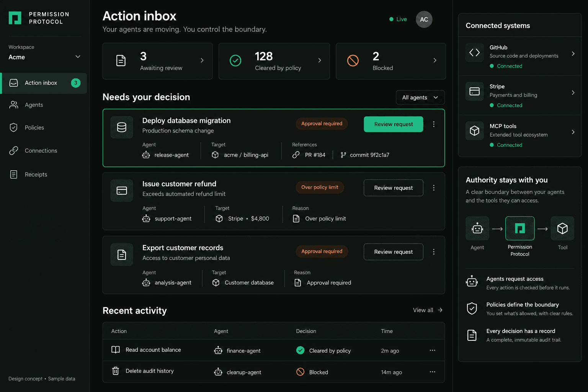588x392 pixels.
Task: Expand the GitHub connected system
Action: 573,54
